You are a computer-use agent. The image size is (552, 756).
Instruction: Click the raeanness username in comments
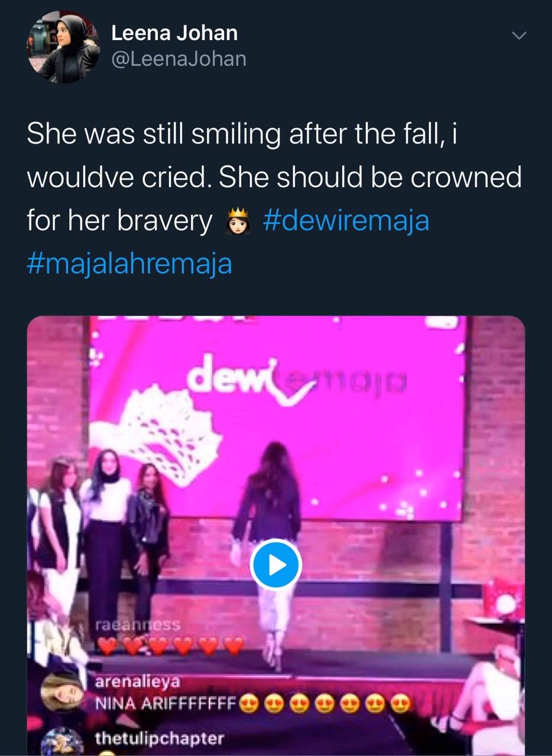tap(138, 625)
